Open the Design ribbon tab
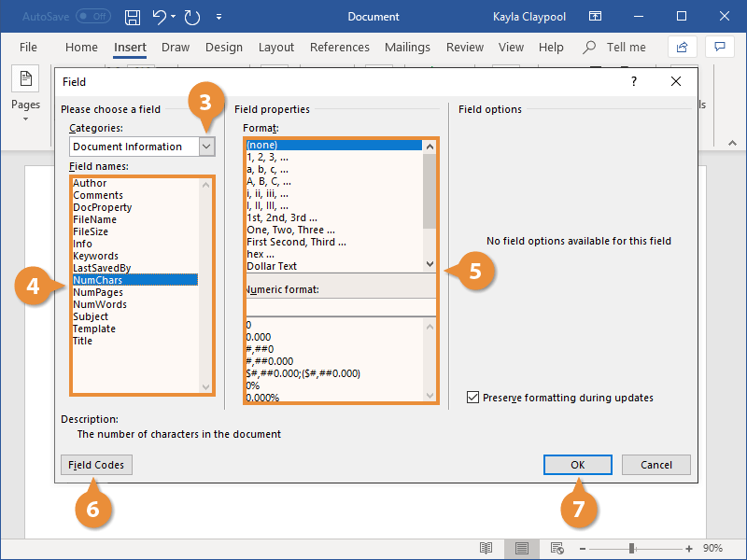This screenshot has width=747, height=560. point(223,47)
